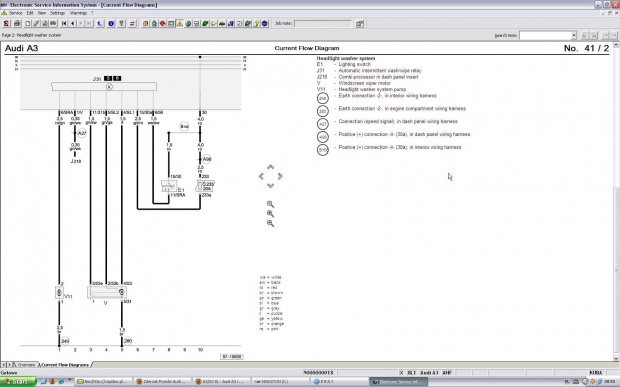Viewport: 620px width, 387px height.
Task: Pan the diagram right with the right arrow
Action: [280, 176]
